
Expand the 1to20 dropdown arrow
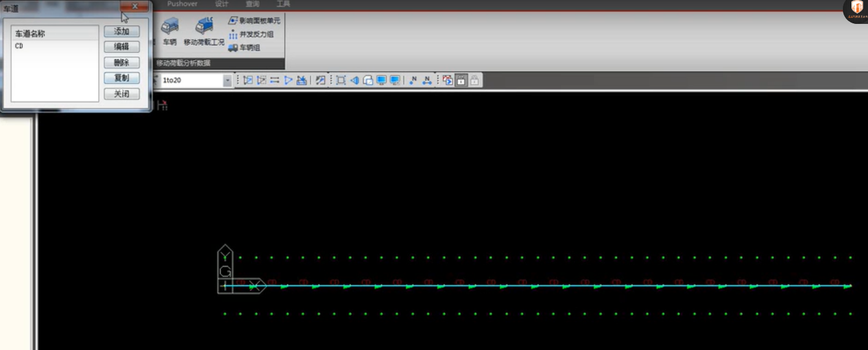click(x=227, y=80)
